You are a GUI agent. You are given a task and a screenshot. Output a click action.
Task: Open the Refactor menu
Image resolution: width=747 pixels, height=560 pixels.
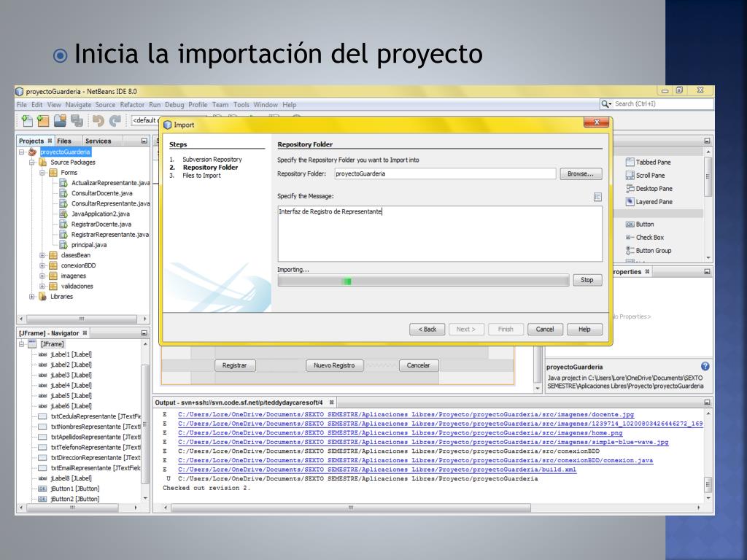coord(132,105)
